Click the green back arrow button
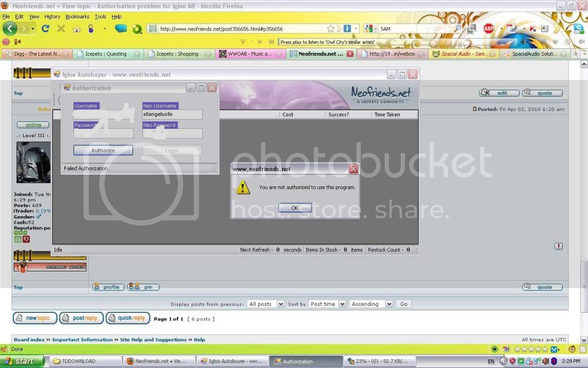This screenshot has height=368, width=588. point(10,28)
